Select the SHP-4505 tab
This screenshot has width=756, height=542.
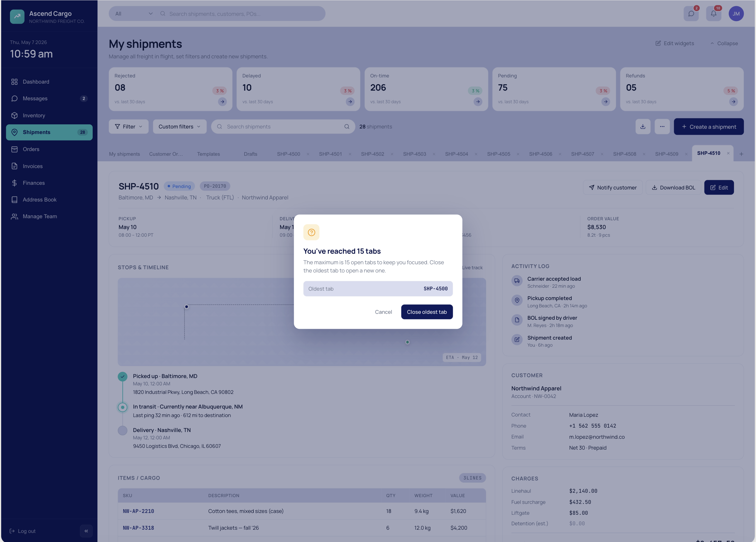(499, 154)
